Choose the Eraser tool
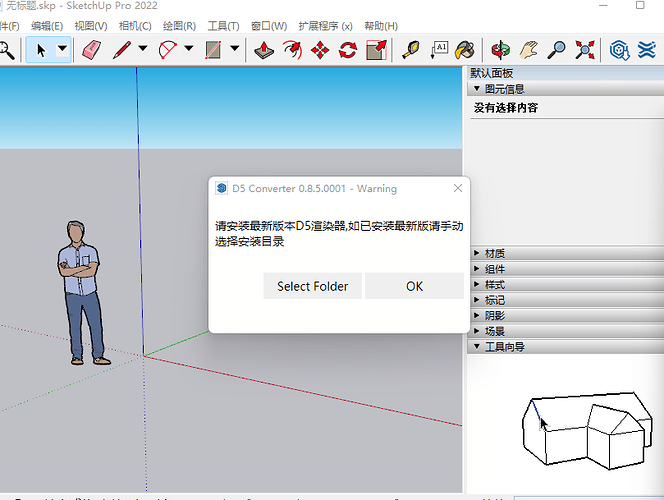Viewport: 664px width, 500px height. (x=91, y=50)
